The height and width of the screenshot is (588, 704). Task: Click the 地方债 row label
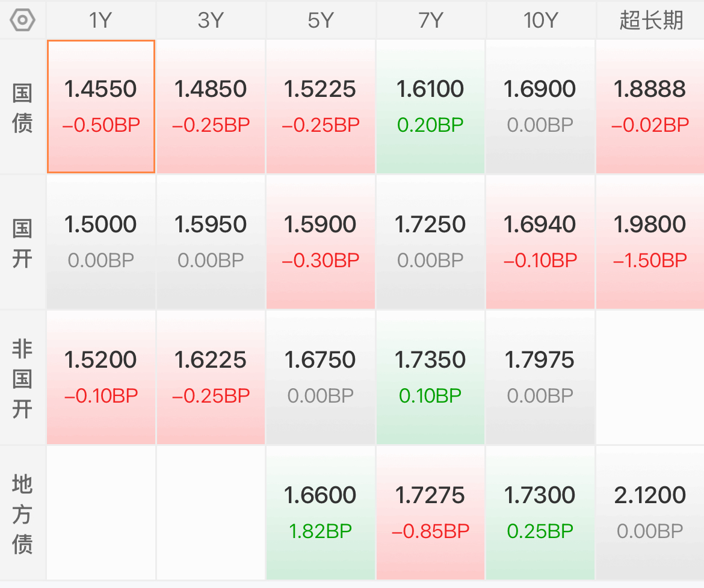click(x=22, y=513)
